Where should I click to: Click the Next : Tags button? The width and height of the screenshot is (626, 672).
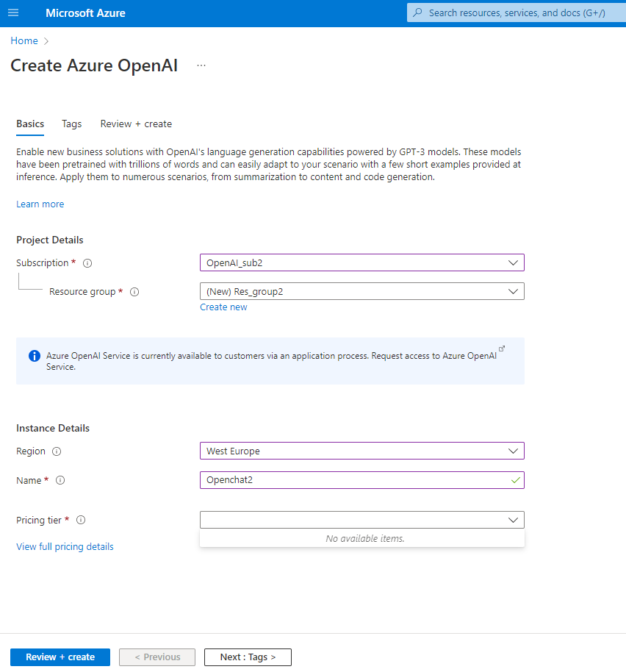pos(248,657)
